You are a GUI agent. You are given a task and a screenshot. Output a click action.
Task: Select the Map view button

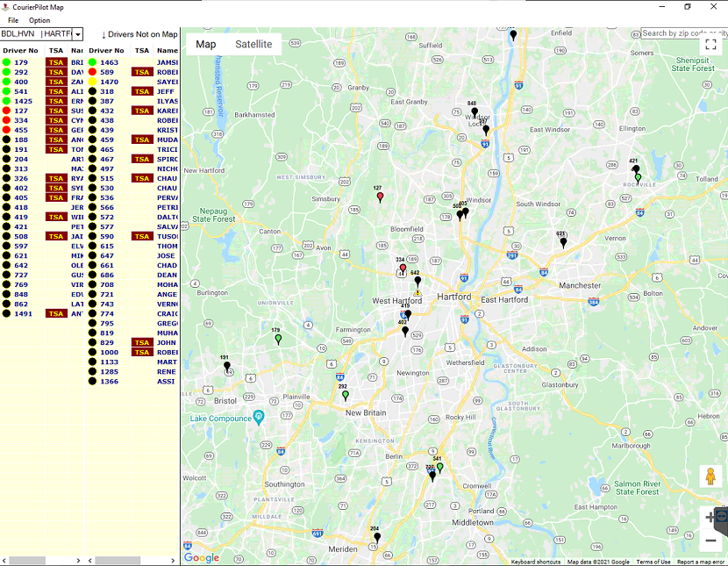pyautogui.click(x=205, y=44)
